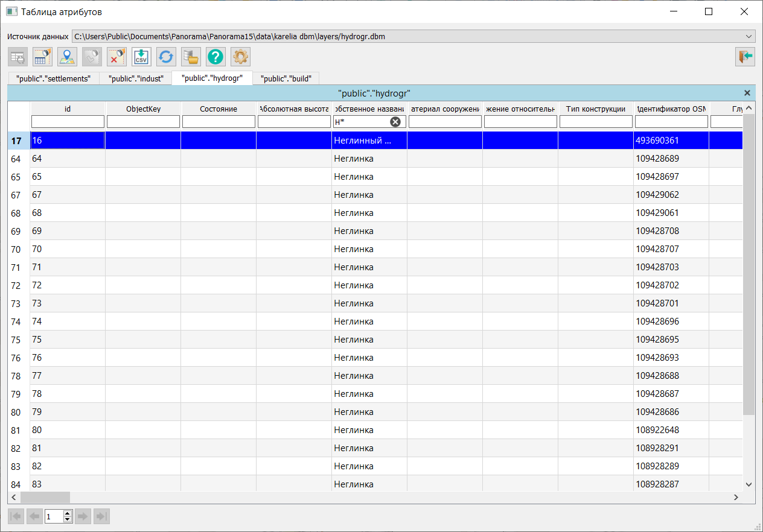763x532 pixels.
Task: Click the database folder icon
Action: pyautogui.click(x=191, y=57)
